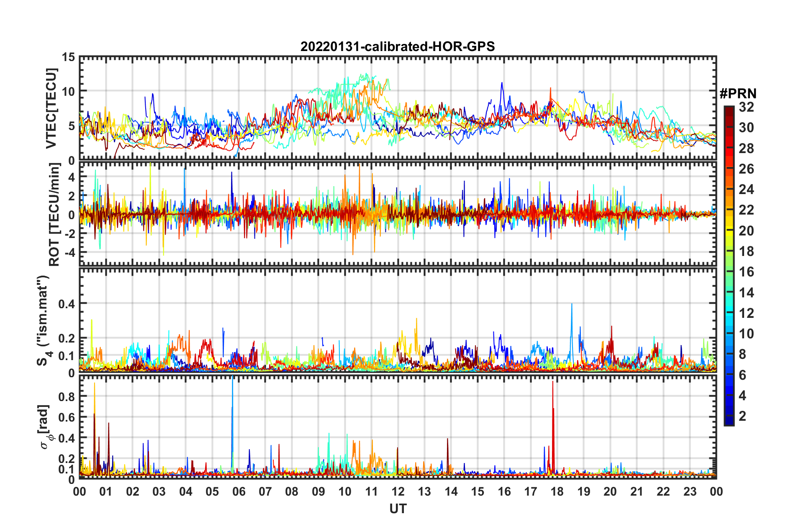Click x-axis hour tick 07

(x=265, y=491)
